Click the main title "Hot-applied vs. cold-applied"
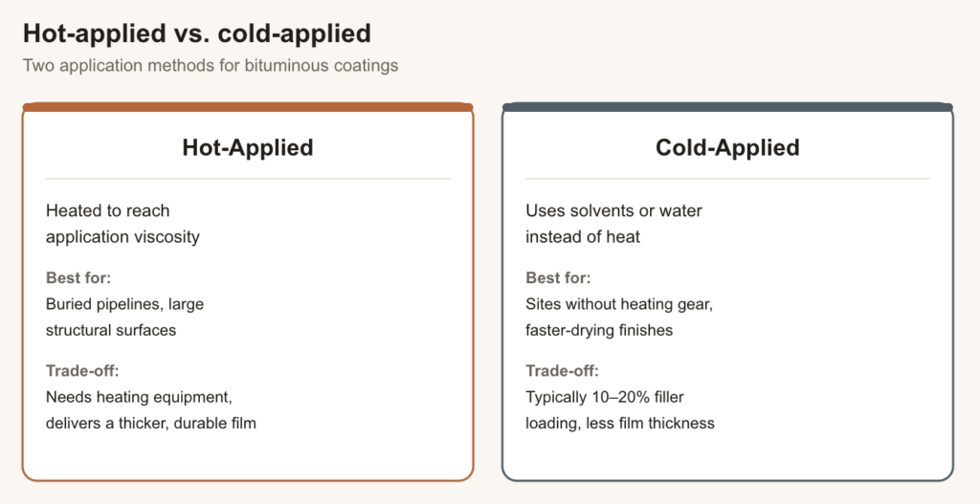980x504 pixels. 197,33
